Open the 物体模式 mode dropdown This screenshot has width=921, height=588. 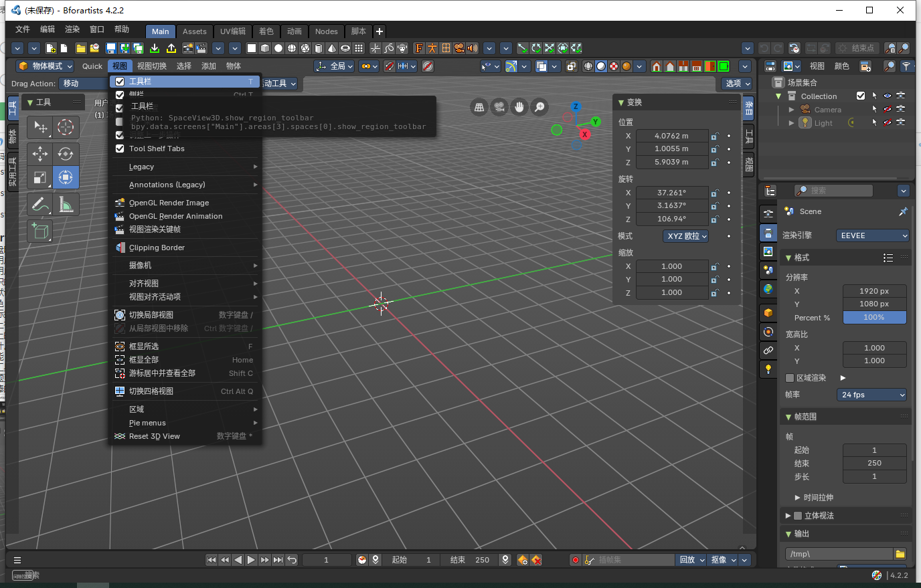pos(45,66)
